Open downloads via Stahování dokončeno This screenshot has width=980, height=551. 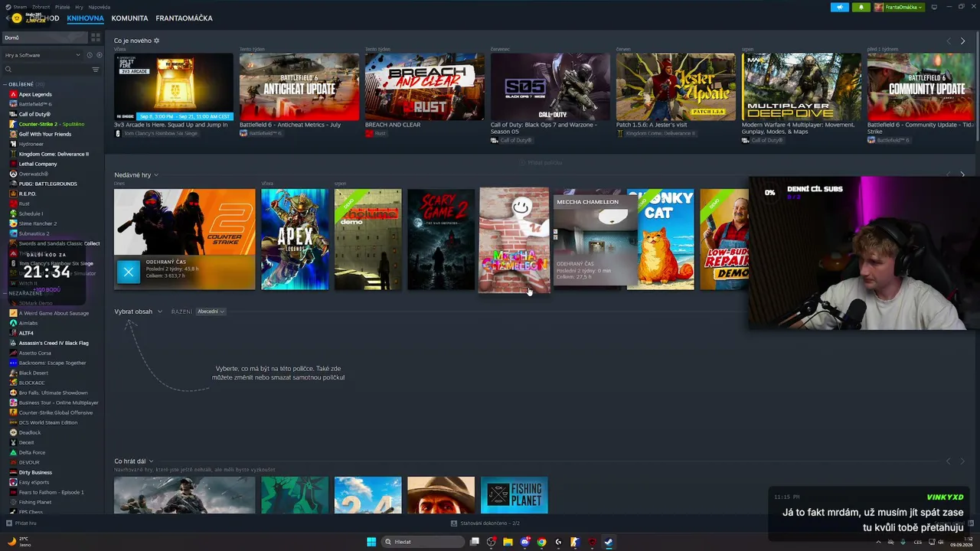485,523
